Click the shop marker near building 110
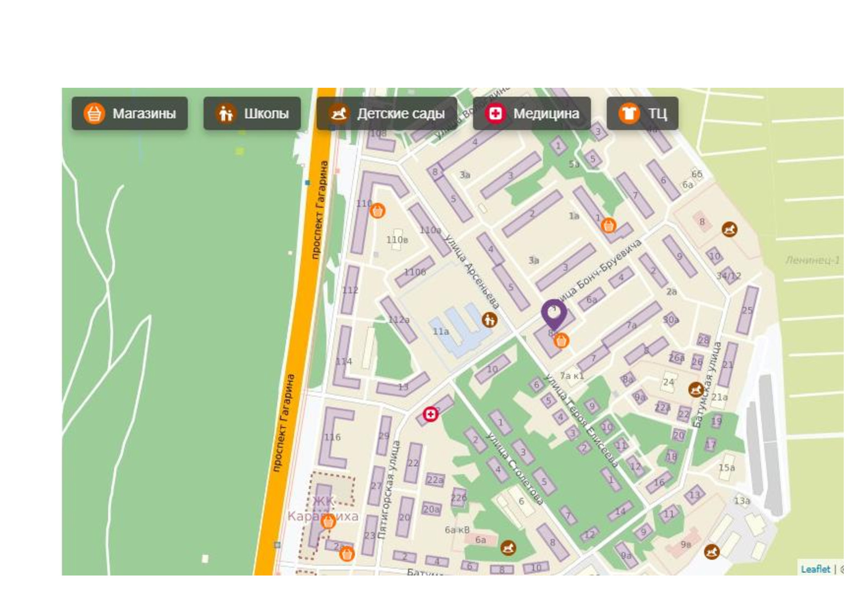Image resolution: width=868 pixels, height=614 pixels. point(377,211)
